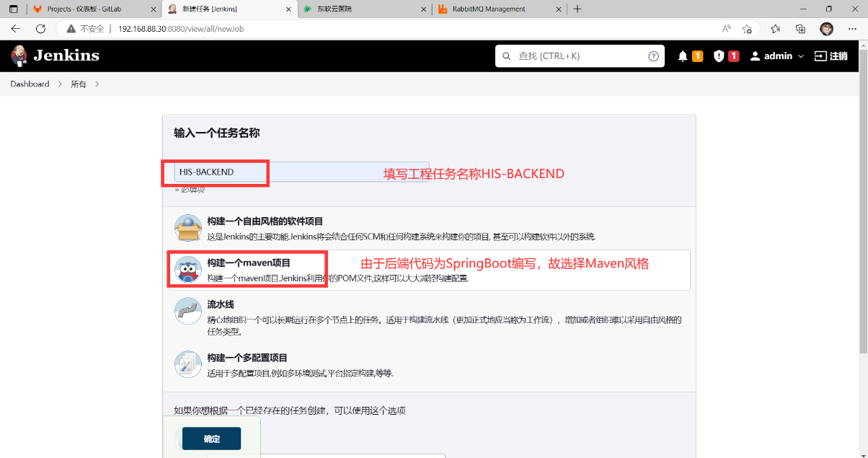
Task: Open browser settings ellipsis menu
Action: pyautogui.click(x=852, y=29)
